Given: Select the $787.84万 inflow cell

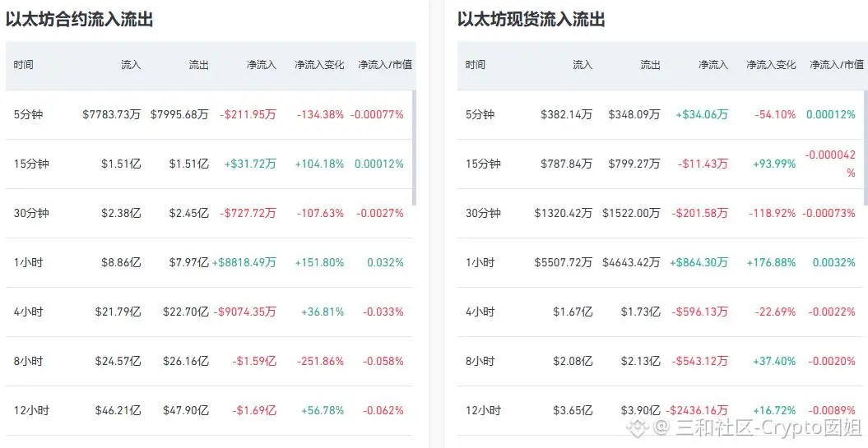Looking at the screenshot, I should (567, 164).
